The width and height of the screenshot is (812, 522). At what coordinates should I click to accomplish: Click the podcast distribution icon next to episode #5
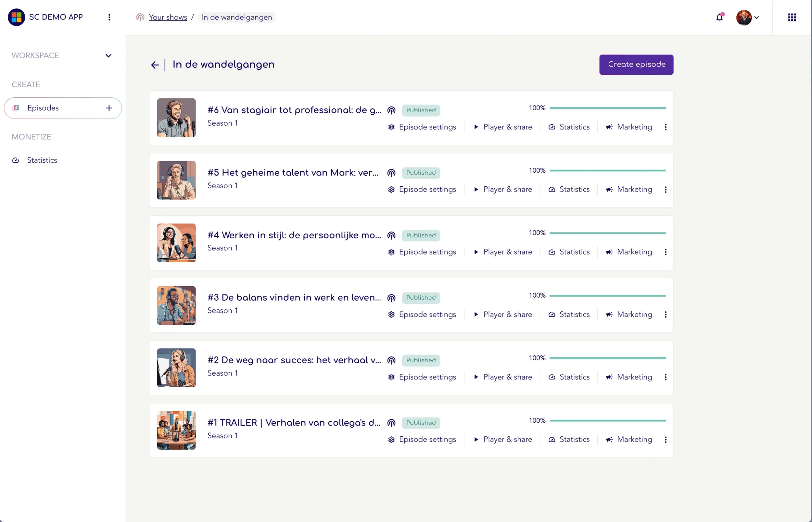pos(391,172)
